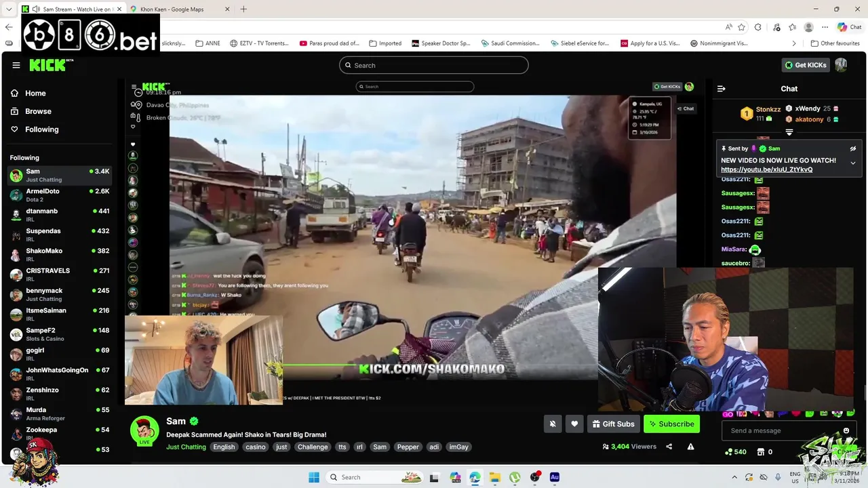Image resolution: width=868 pixels, height=488 pixels.
Task: Select ItsmeSaiman channel in Following
Action: [x=58, y=314]
